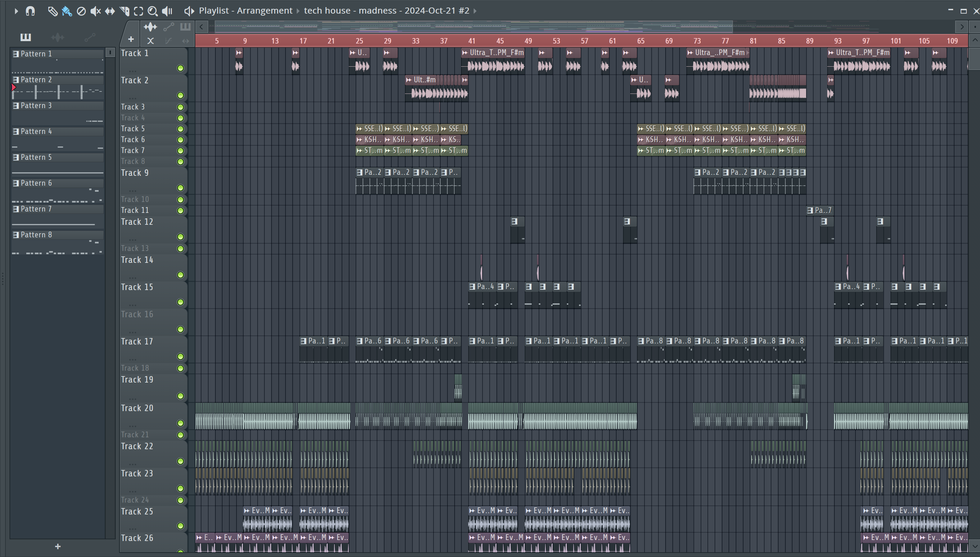
Task: Select the Mute tool
Action: coord(95,11)
